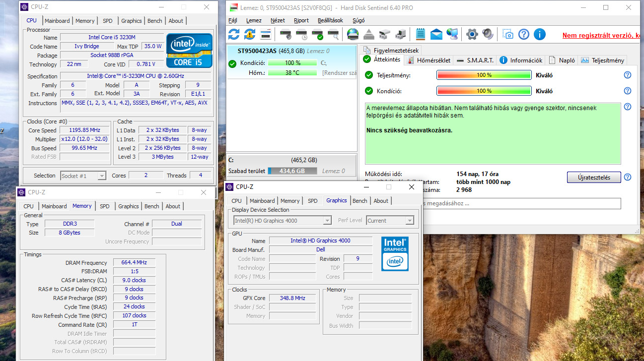Viewport: 644px width, 361px height.
Task: Open CPU tab in Memory CPU-Z window
Action: click(29, 206)
